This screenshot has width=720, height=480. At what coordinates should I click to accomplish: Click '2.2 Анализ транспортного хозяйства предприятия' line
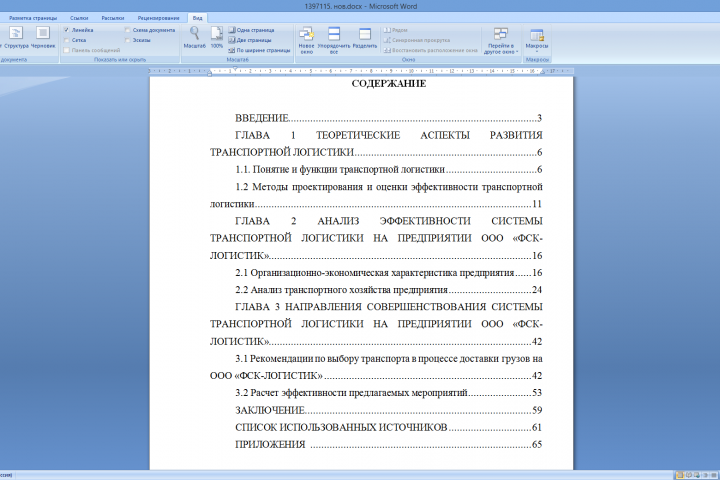[388, 290]
